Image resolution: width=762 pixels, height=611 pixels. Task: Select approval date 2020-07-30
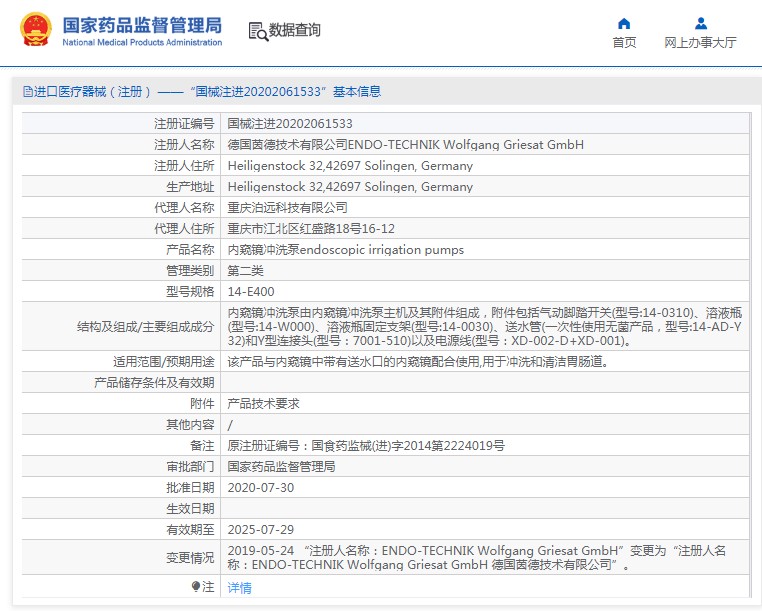click(261, 488)
